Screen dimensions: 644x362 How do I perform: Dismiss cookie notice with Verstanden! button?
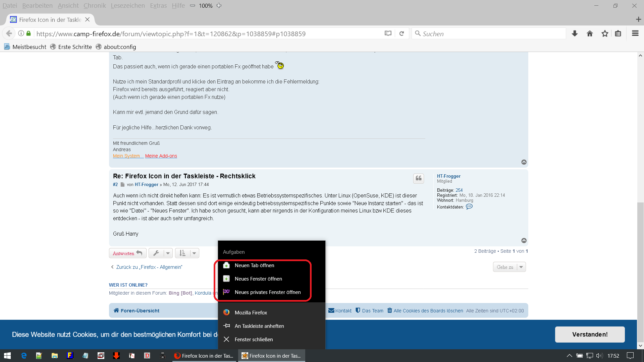click(x=589, y=335)
